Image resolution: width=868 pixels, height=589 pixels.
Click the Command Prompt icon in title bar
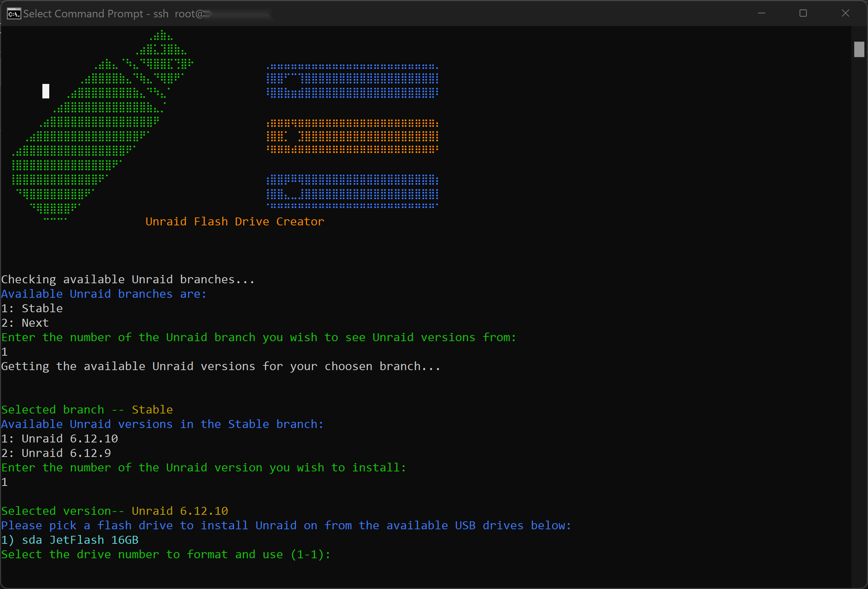13,14
